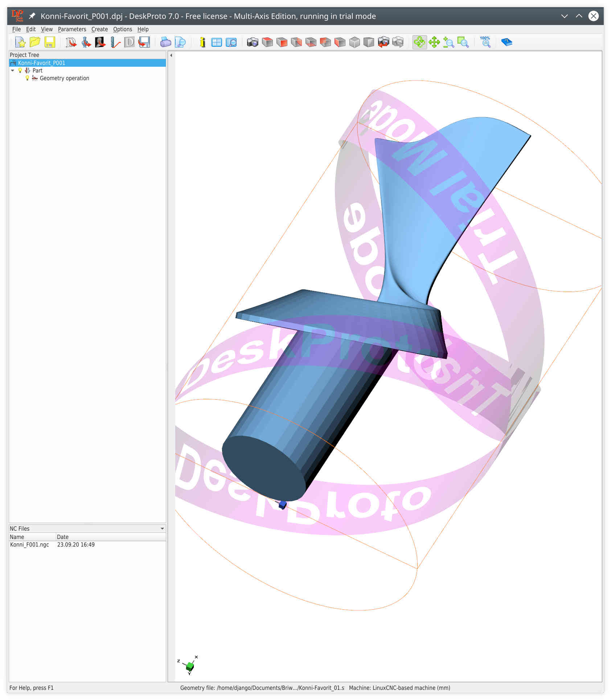Print the view with the printer icon
611x700 pixels.
tap(165, 42)
